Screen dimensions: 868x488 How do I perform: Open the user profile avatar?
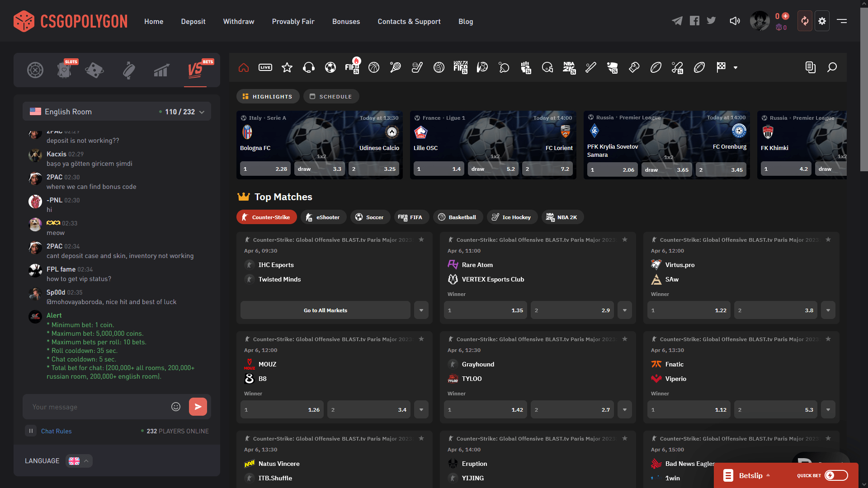[759, 21]
